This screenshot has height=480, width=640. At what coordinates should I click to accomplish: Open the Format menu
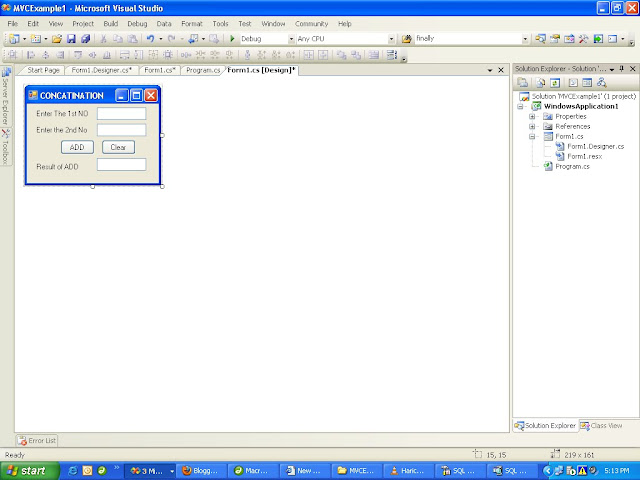tap(192, 24)
